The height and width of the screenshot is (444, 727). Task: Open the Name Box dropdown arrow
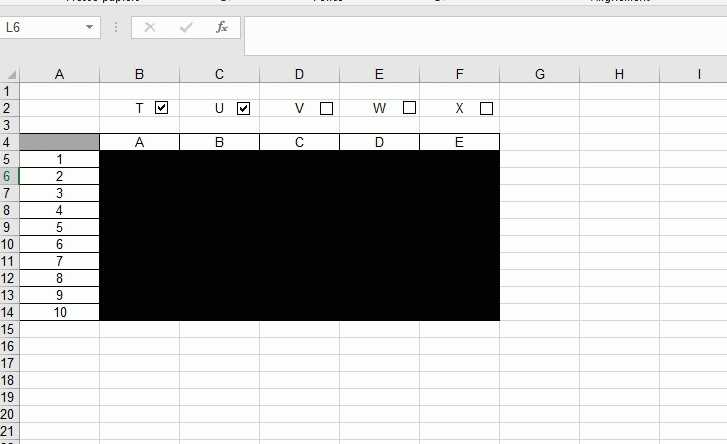(x=89, y=27)
